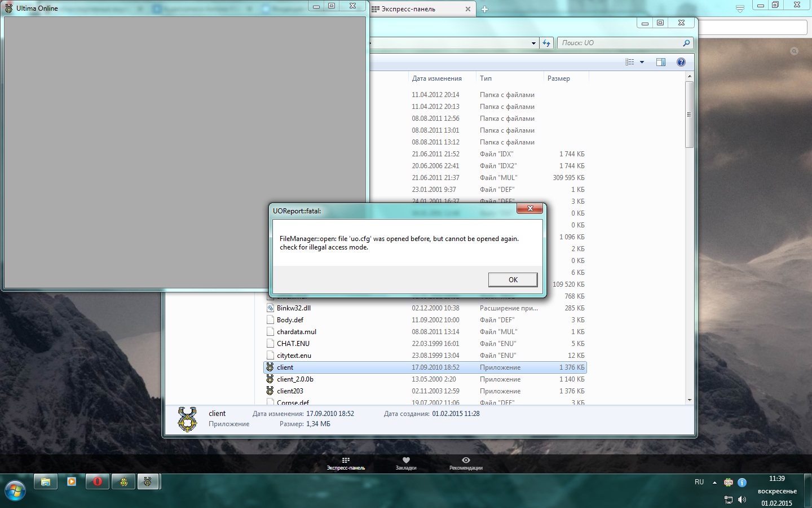Click the refresh button in Explorer address bar
The height and width of the screenshot is (508, 812).
[x=546, y=43]
